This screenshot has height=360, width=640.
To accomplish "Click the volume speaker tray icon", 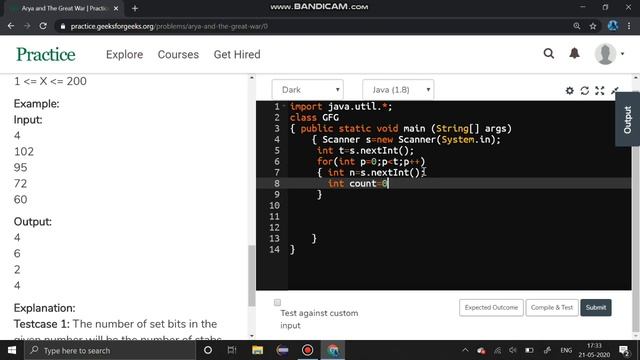I will [513, 350].
